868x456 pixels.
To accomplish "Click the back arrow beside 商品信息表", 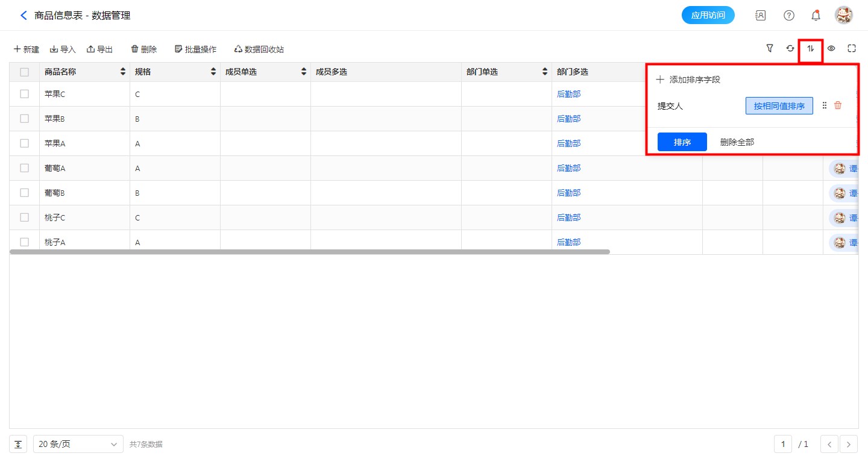I will coord(24,16).
